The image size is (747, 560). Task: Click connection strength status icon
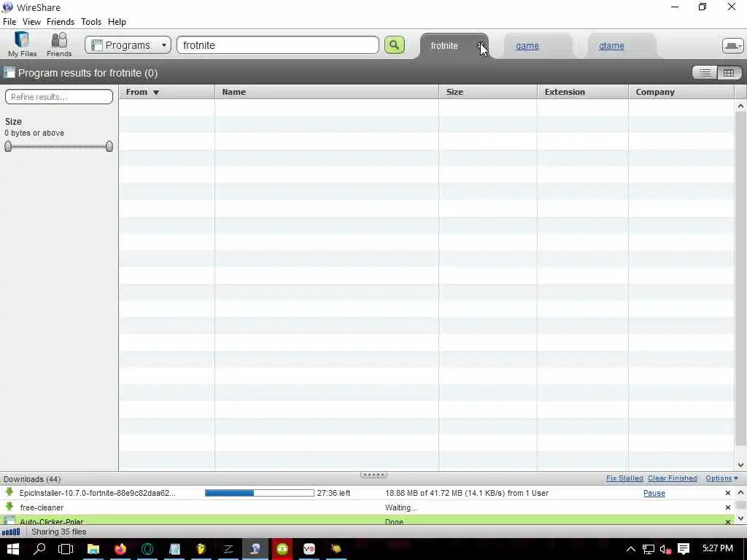11,532
